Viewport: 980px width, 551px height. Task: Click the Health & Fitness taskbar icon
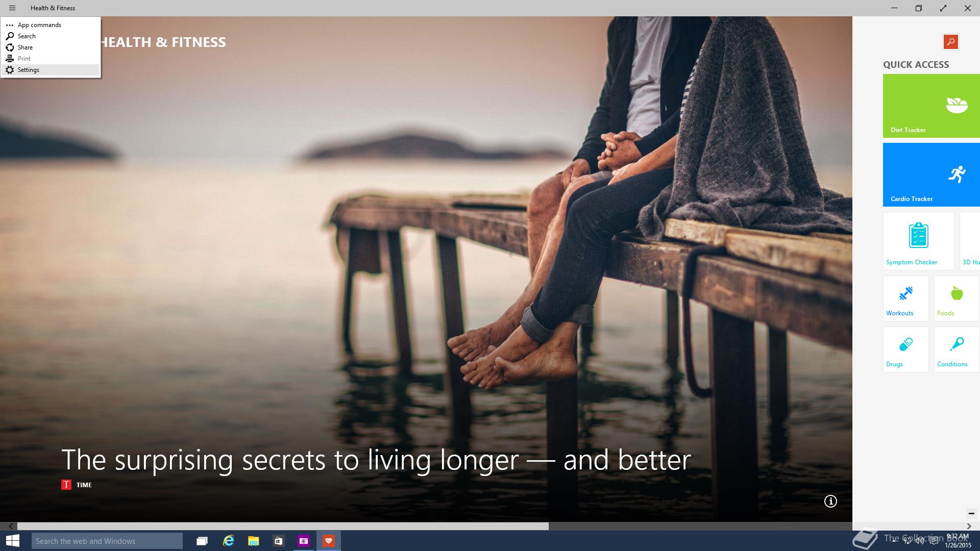(x=329, y=541)
